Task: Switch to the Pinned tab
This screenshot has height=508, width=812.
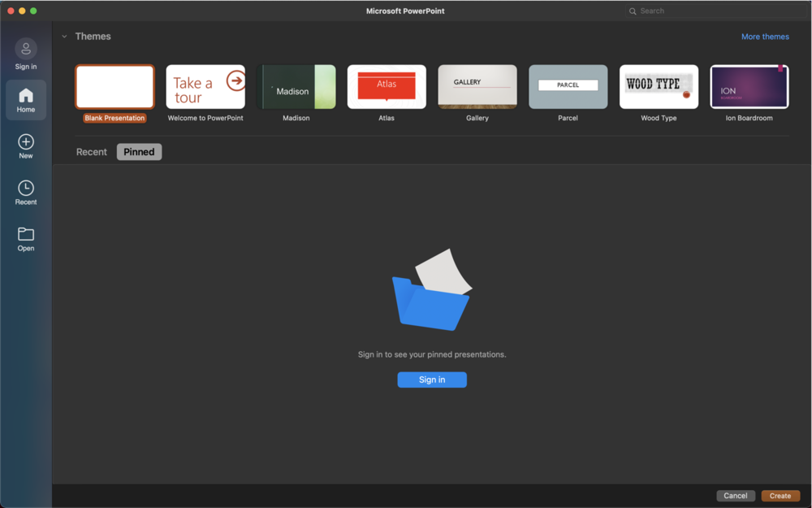Action: [139, 151]
